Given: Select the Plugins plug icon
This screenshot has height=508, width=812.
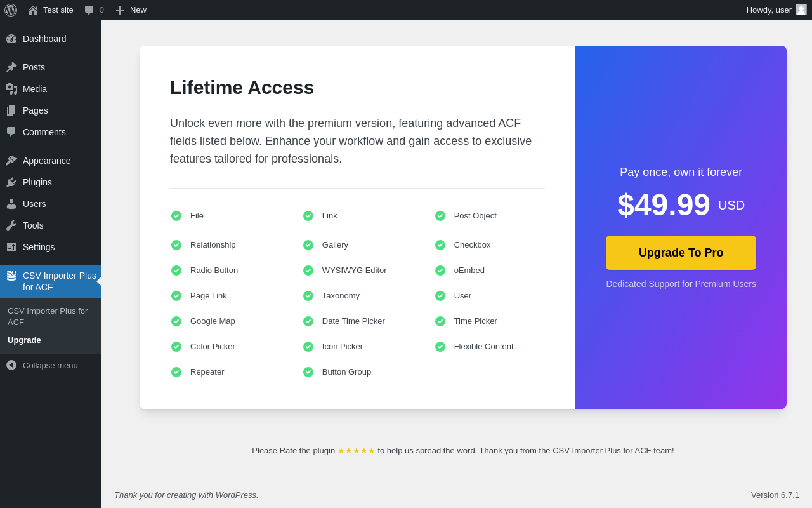Looking at the screenshot, I should coord(11,182).
